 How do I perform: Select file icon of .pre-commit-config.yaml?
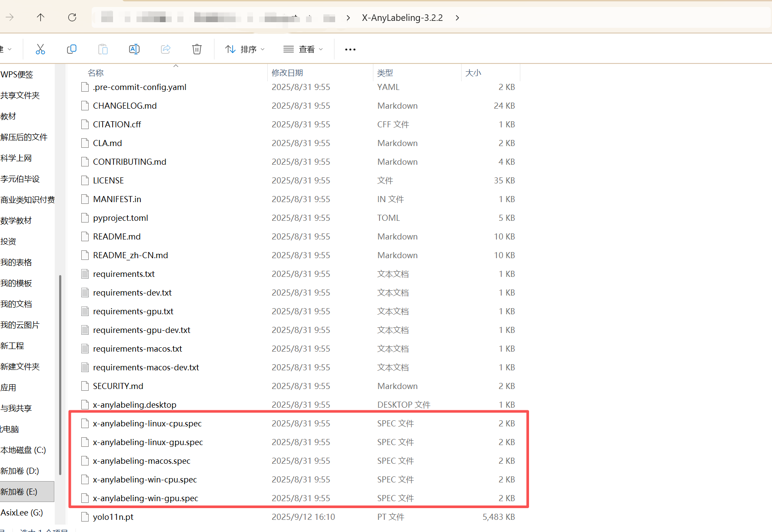pyautogui.click(x=85, y=87)
